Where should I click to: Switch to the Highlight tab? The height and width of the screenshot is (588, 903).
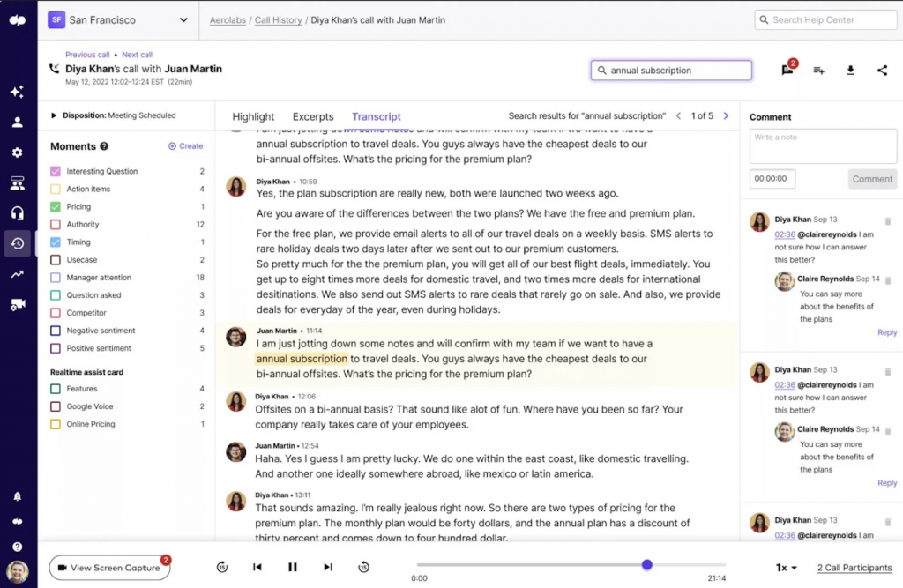click(253, 116)
